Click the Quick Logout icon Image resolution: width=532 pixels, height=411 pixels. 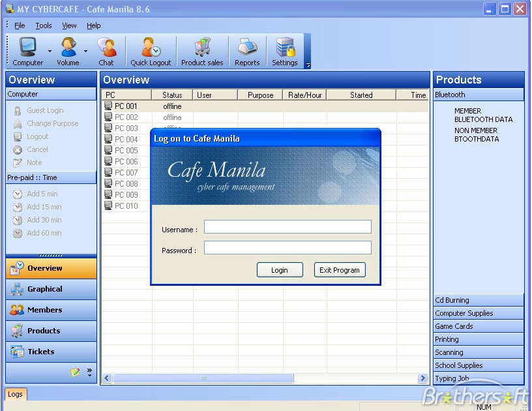(x=150, y=50)
